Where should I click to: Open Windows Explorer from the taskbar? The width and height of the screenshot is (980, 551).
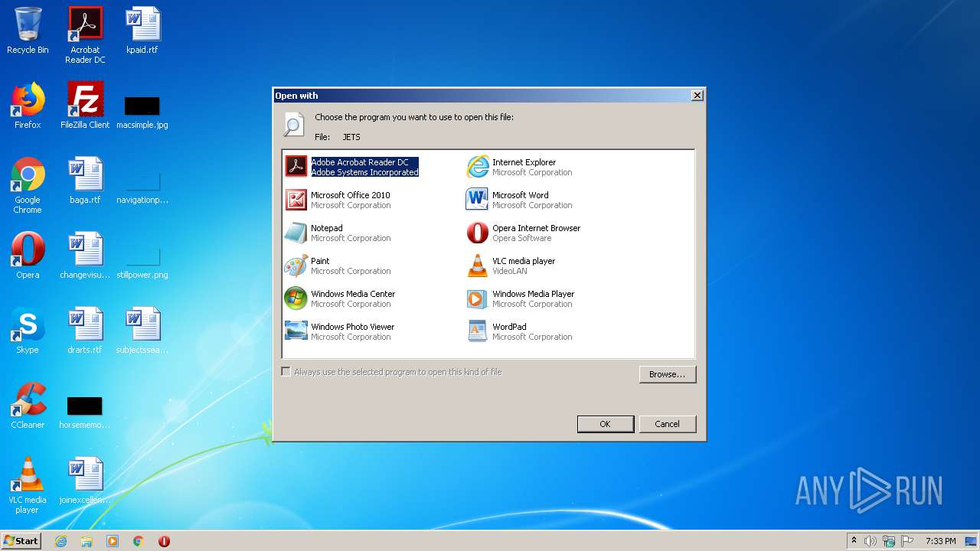click(87, 541)
